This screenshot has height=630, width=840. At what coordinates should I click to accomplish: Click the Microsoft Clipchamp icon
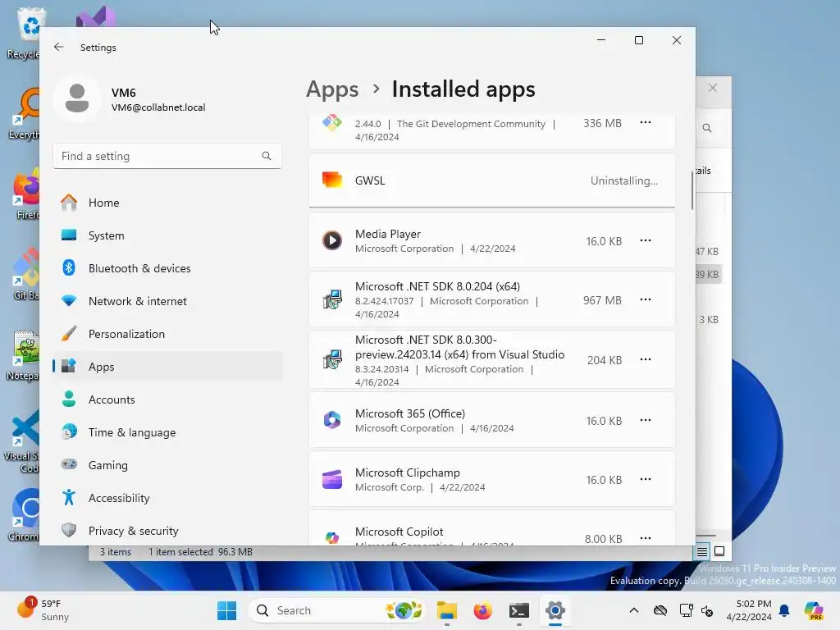click(332, 479)
